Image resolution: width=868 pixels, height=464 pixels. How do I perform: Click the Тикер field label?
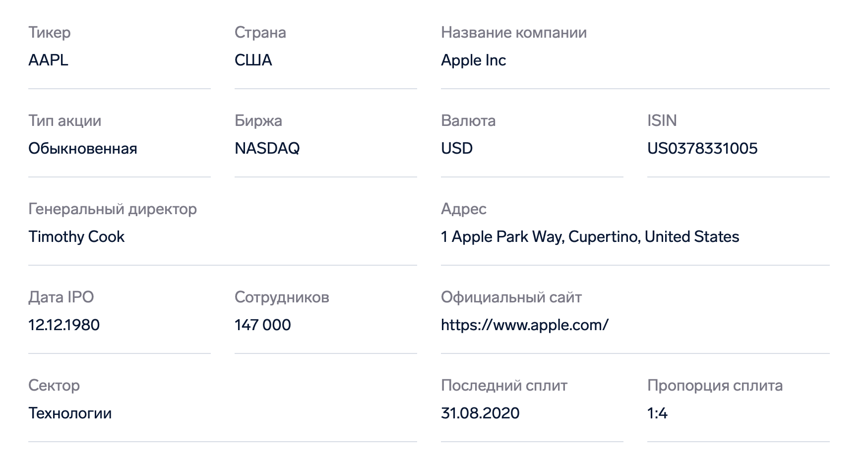pos(50,32)
